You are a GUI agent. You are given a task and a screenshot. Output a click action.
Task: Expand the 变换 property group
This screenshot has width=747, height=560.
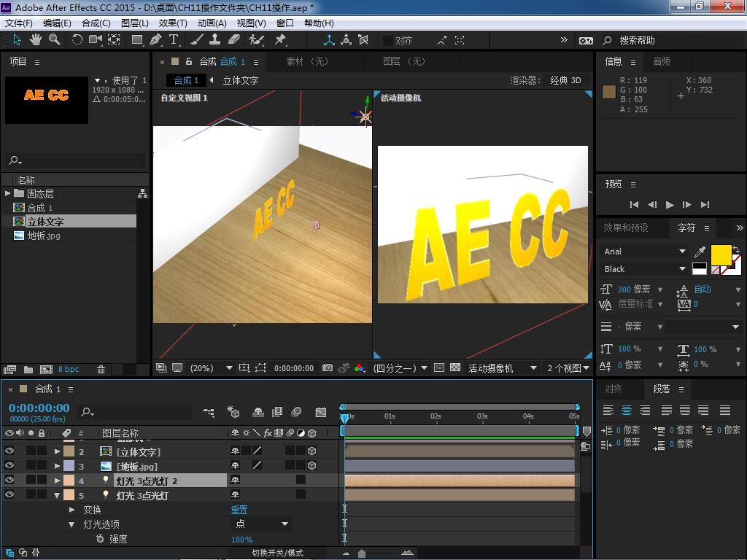coord(72,510)
